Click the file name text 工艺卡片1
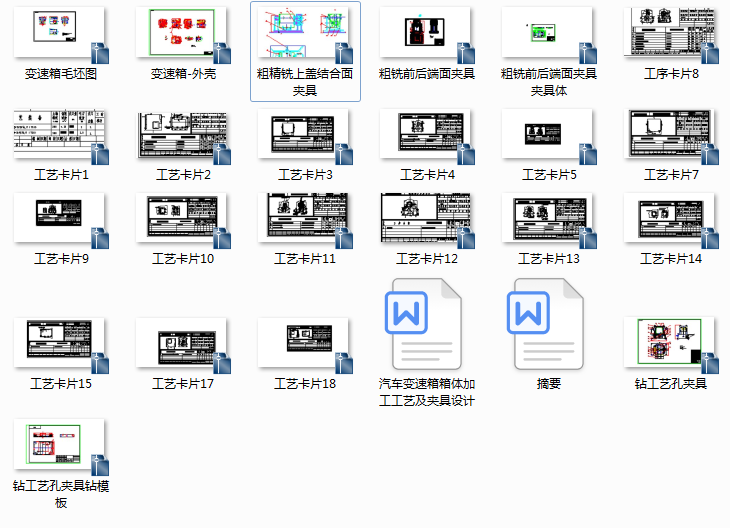The image size is (730, 528). [x=61, y=175]
